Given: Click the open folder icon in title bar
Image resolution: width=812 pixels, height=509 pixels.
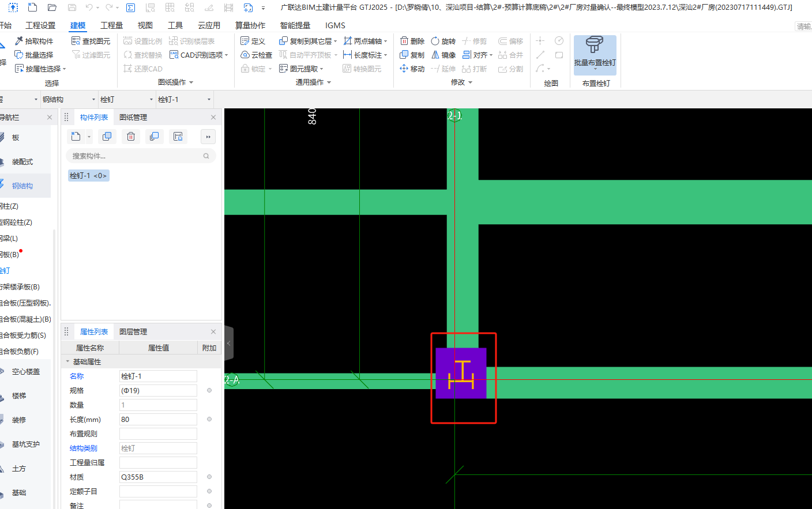Looking at the screenshot, I should (x=52, y=7).
